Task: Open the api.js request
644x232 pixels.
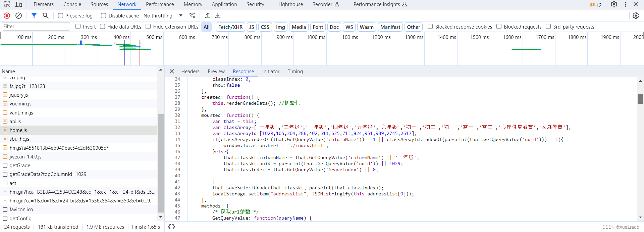Action: [79, 122]
